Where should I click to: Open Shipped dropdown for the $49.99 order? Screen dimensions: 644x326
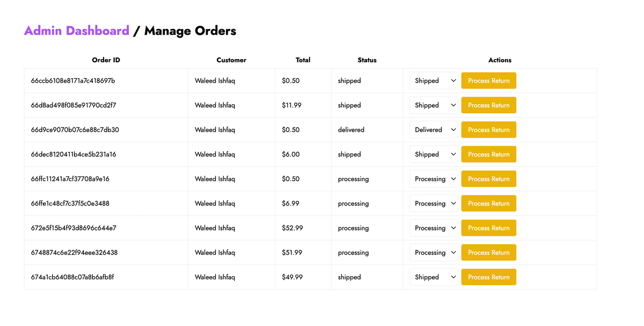coord(434,277)
